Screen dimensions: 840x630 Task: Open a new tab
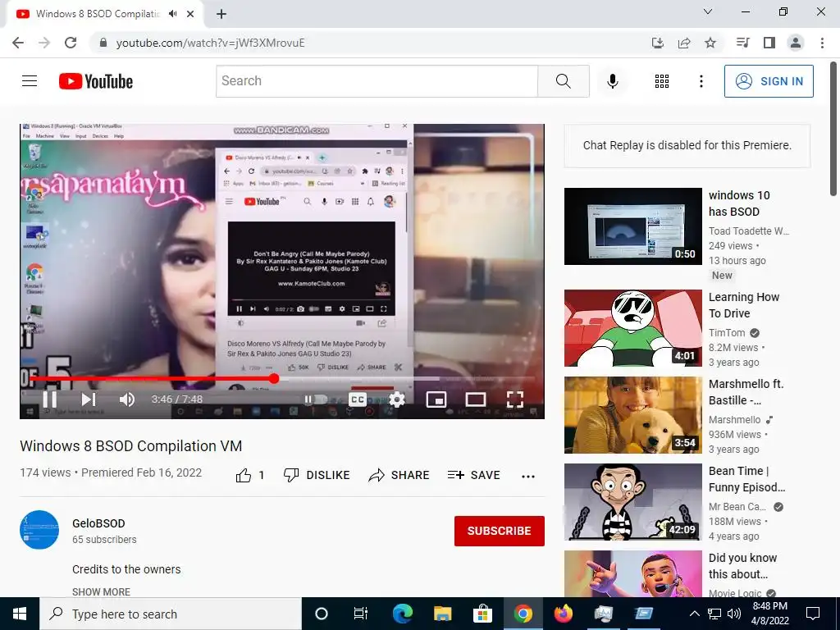[221, 14]
